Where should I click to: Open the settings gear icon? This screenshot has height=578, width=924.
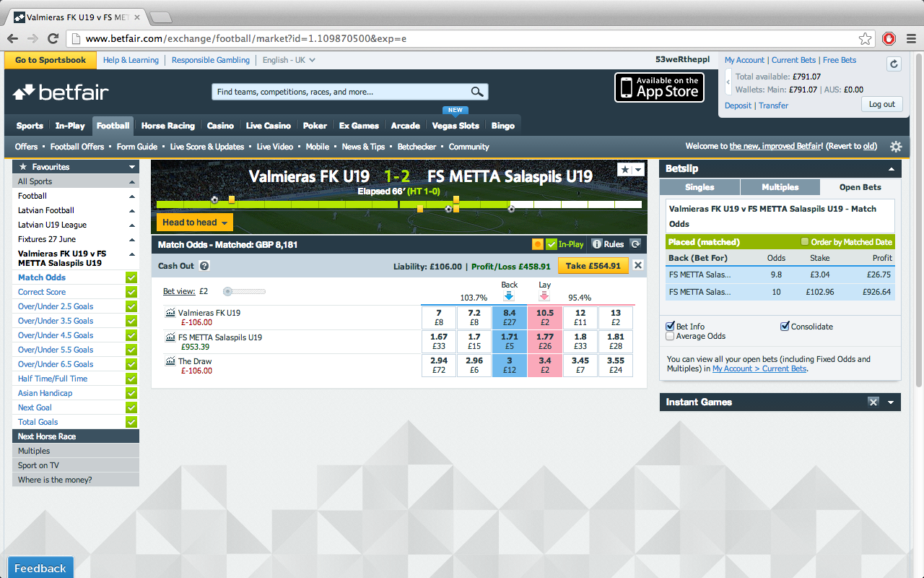pyautogui.click(x=896, y=147)
